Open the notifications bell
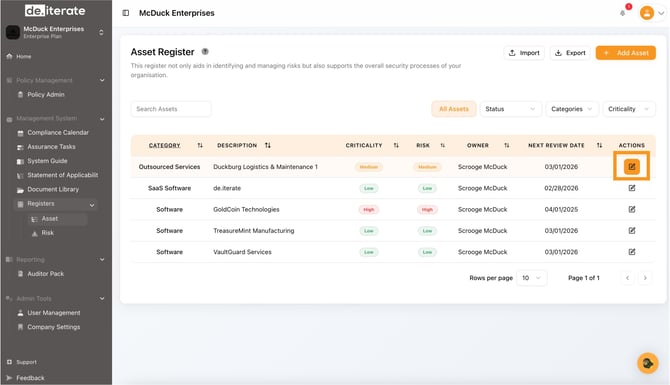The image size is (670, 385). tap(623, 13)
